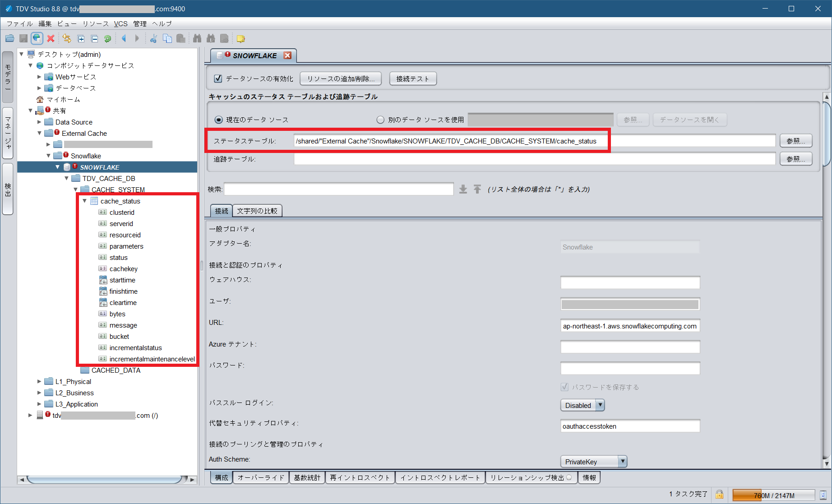Image resolution: width=832 pixels, height=504 pixels.
Task: Click the yellow note annotation icon
Action: coord(241,39)
